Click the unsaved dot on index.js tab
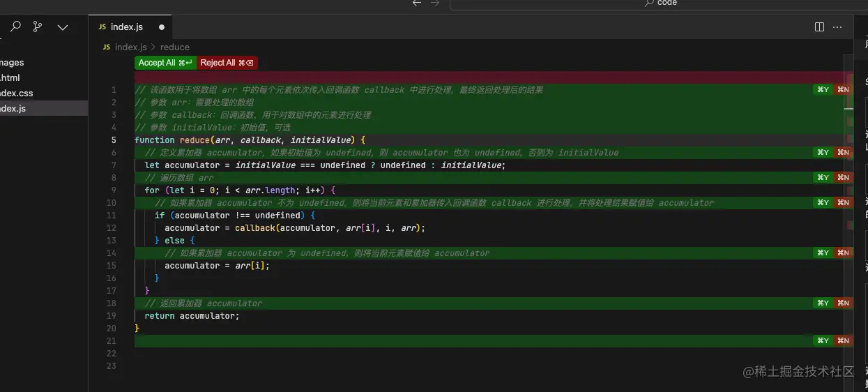868x392 pixels. coord(162,27)
